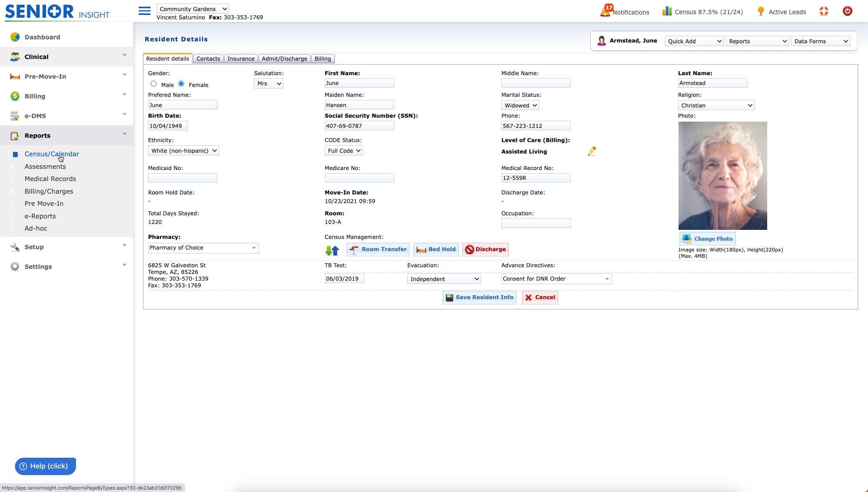Viewport: 868px width, 492px height.
Task: Click the logout power icon
Action: pyautogui.click(x=848, y=11)
